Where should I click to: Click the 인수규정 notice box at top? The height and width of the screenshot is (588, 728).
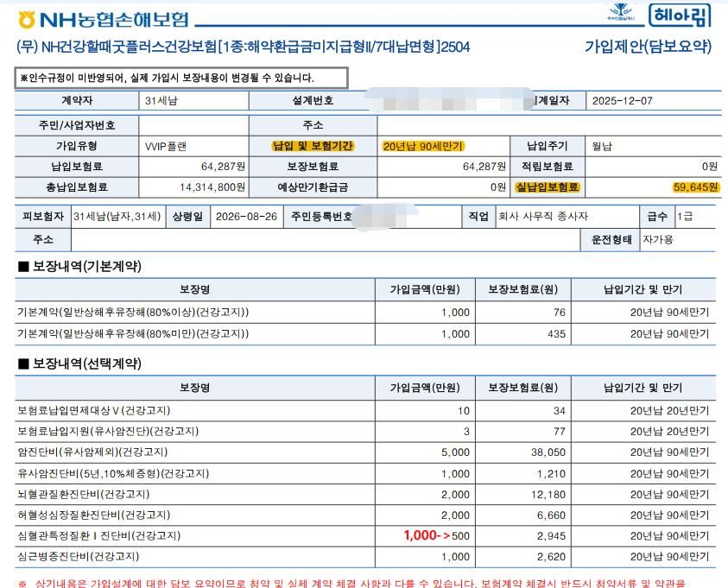point(181,78)
